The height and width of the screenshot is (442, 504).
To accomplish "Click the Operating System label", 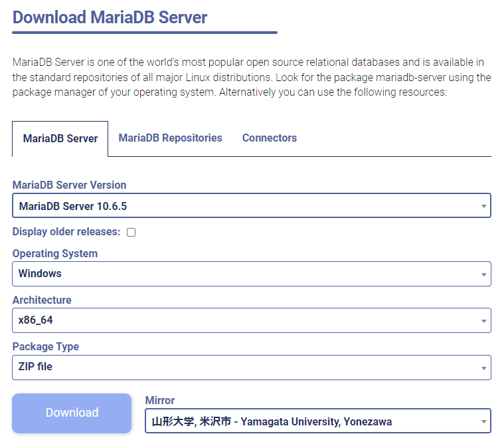I will (54, 253).
